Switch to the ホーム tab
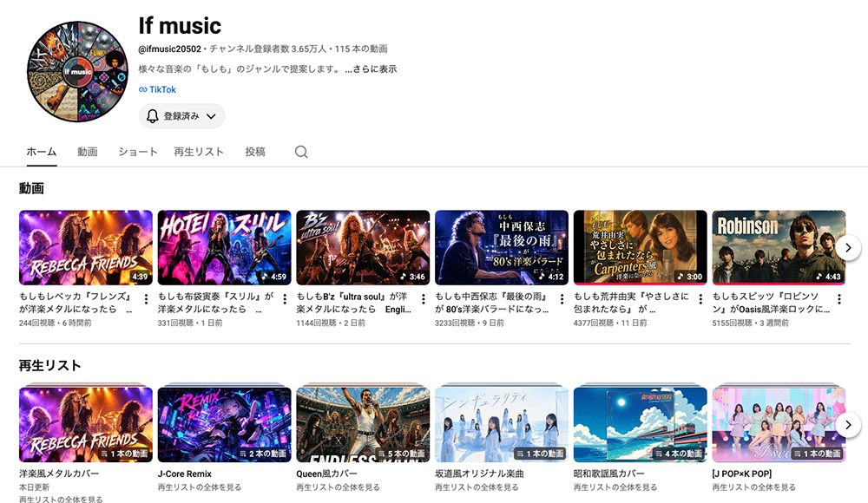The width and height of the screenshot is (868, 503). click(42, 152)
